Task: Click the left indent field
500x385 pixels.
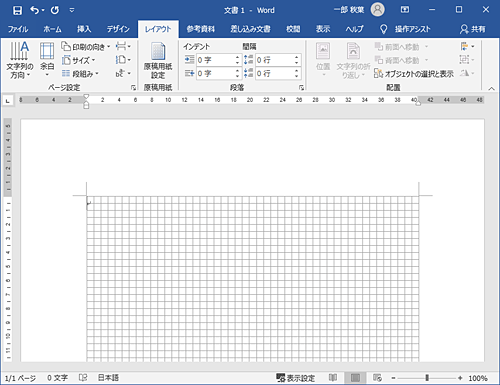Action: pyautogui.click(x=215, y=60)
